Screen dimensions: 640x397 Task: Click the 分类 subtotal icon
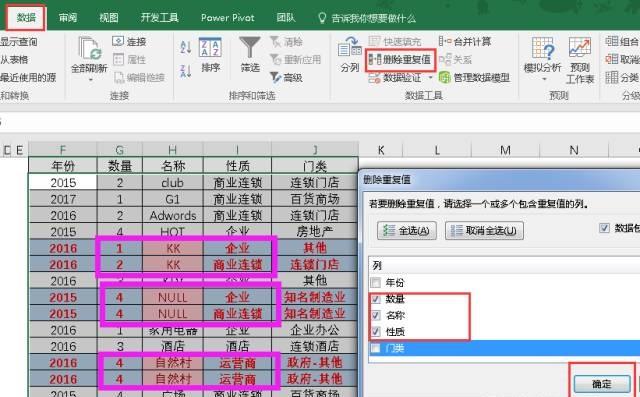pos(611,77)
